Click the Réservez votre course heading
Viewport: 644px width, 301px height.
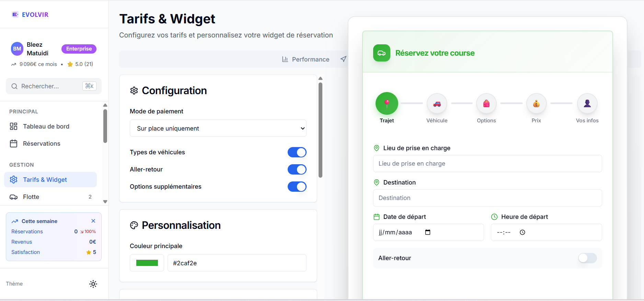[435, 53]
